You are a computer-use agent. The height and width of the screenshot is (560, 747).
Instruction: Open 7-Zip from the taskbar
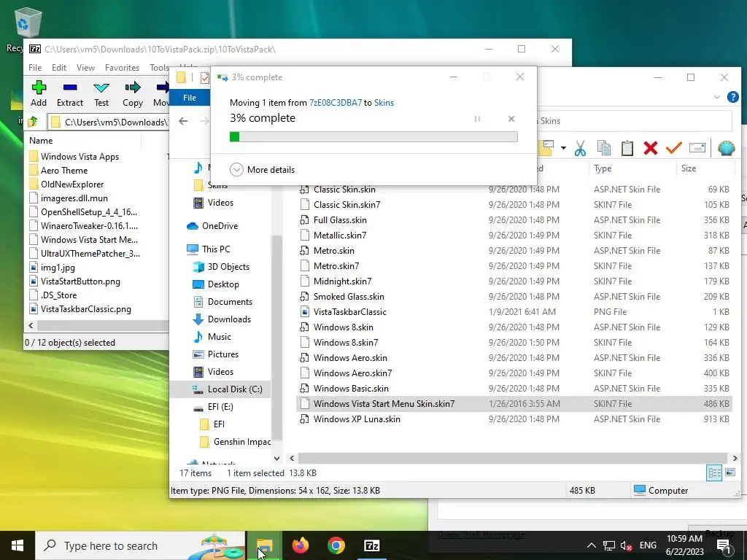pyautogui.click(x=371, y=545)
